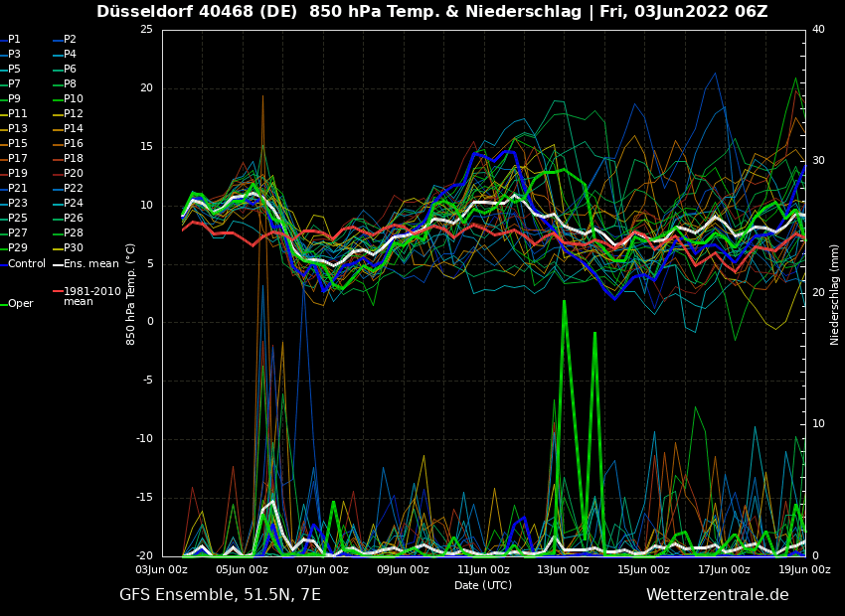Click the Oper legend entry
This screenshot has height=616, width=845.
(20, 304)
